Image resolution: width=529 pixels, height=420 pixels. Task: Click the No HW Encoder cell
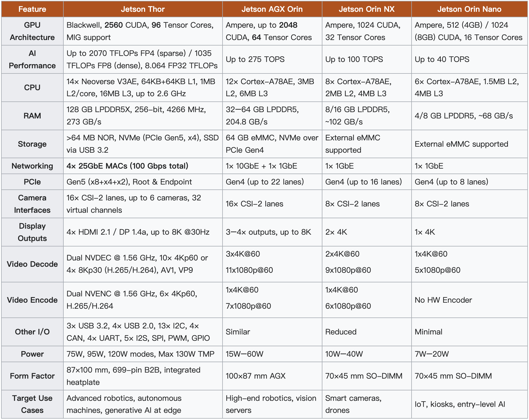tap(443, 300)
